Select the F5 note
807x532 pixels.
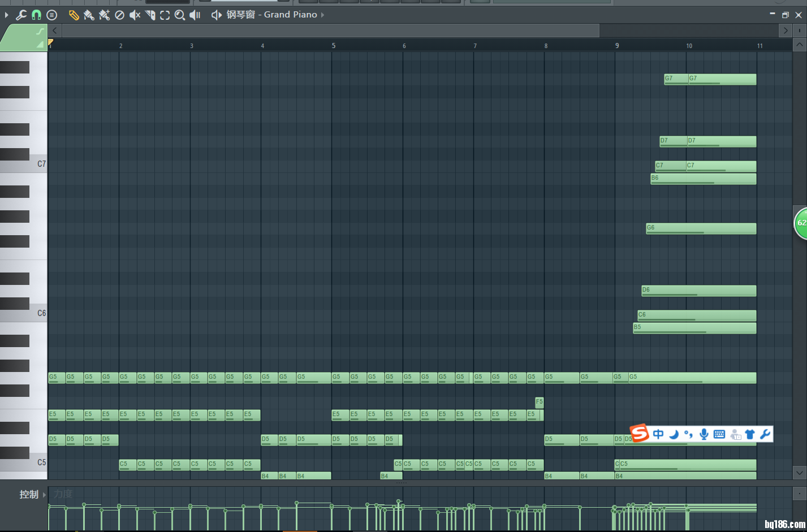(540, 403)
